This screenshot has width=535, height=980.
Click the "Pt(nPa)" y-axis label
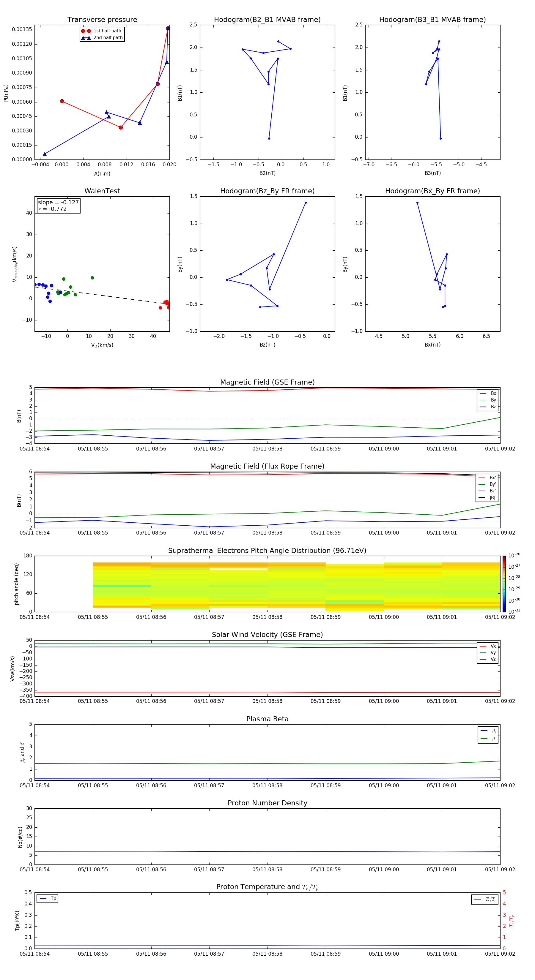point(6,93)
